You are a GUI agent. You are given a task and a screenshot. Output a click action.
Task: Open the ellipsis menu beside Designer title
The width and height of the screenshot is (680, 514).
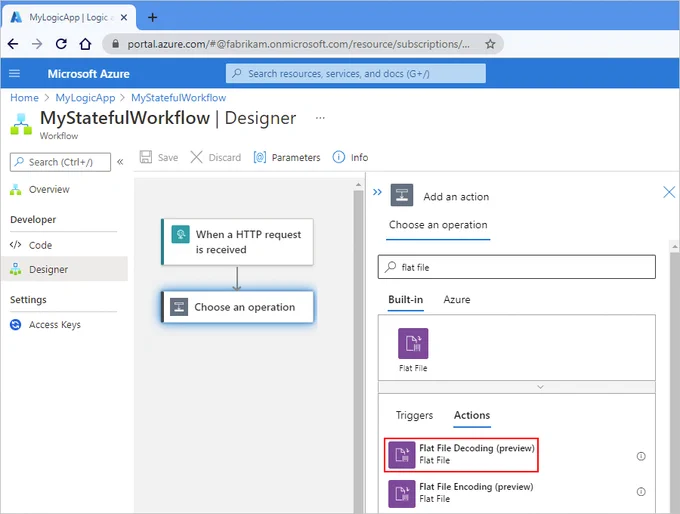point(320,118)
